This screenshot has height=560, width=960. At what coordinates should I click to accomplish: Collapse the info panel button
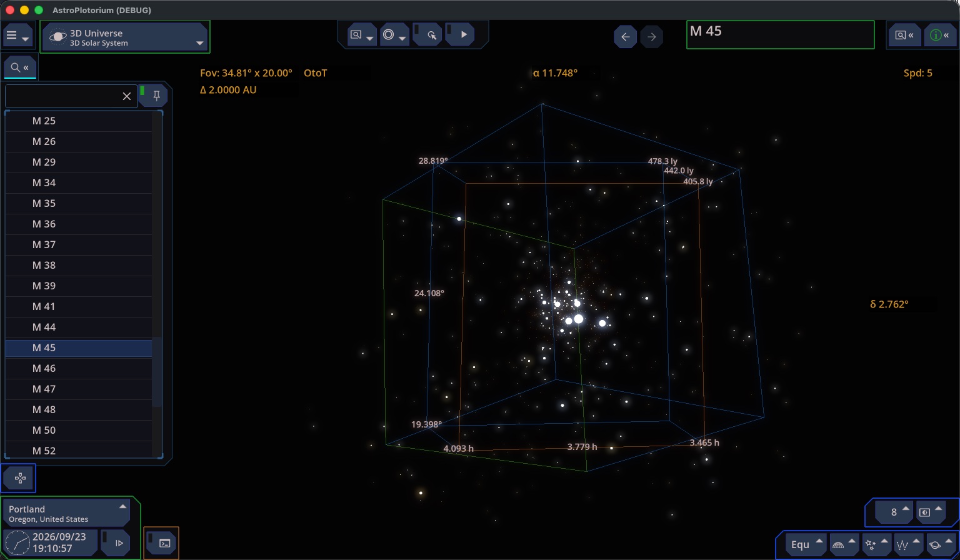940,35
